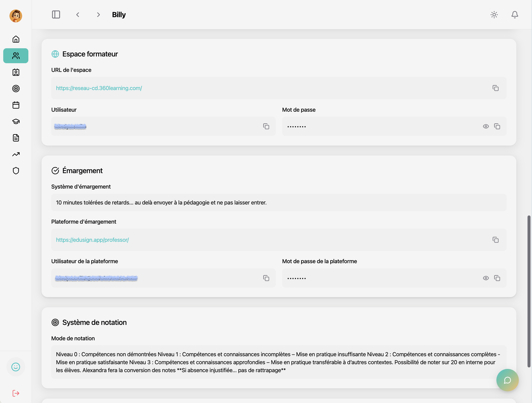Reveal the Mot de passe de la plateforme
532x403 pixels.
tap(486, 278)
